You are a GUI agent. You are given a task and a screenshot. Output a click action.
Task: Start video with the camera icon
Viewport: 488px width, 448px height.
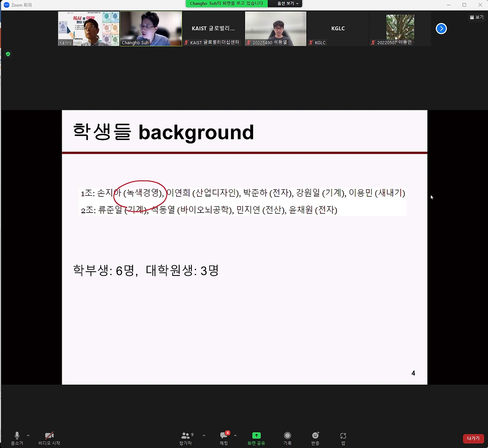click(49, 435)
